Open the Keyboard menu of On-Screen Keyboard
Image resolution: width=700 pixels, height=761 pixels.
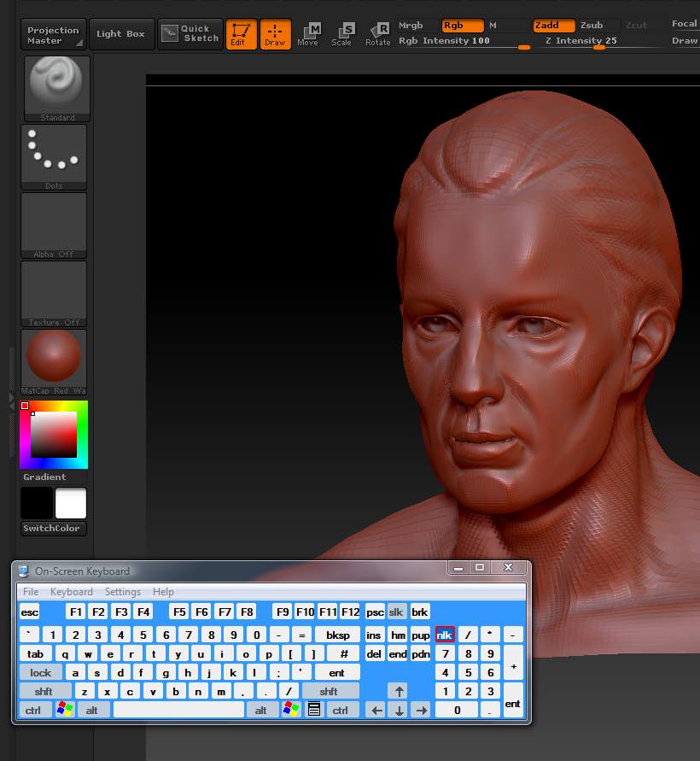coord(72,591)
